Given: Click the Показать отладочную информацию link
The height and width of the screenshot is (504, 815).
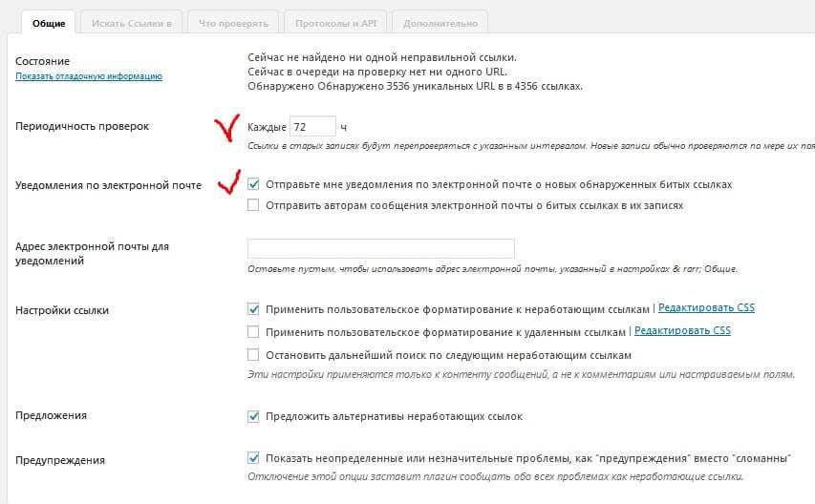Looking at the screenshot, I should [89, 76].
